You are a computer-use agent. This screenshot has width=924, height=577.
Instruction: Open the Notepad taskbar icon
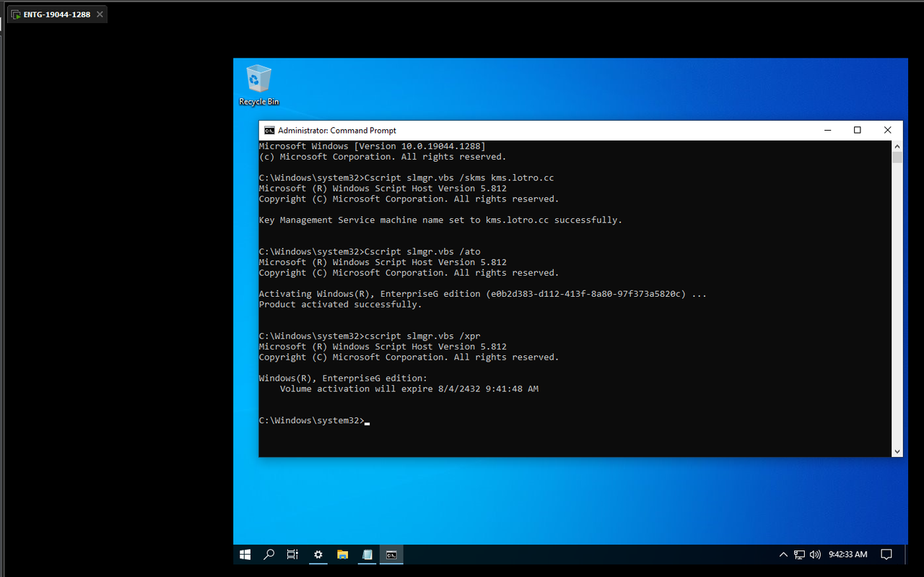click(367, 555)
